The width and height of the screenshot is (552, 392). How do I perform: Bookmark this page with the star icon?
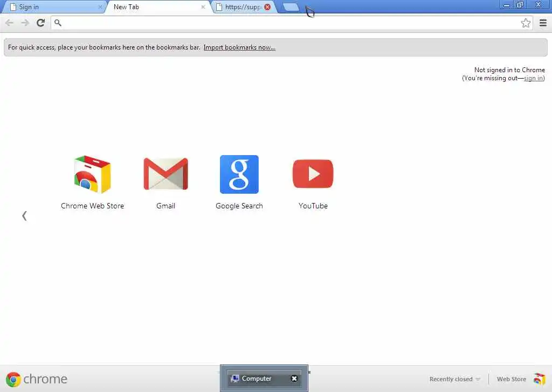(x=526, y=23)
